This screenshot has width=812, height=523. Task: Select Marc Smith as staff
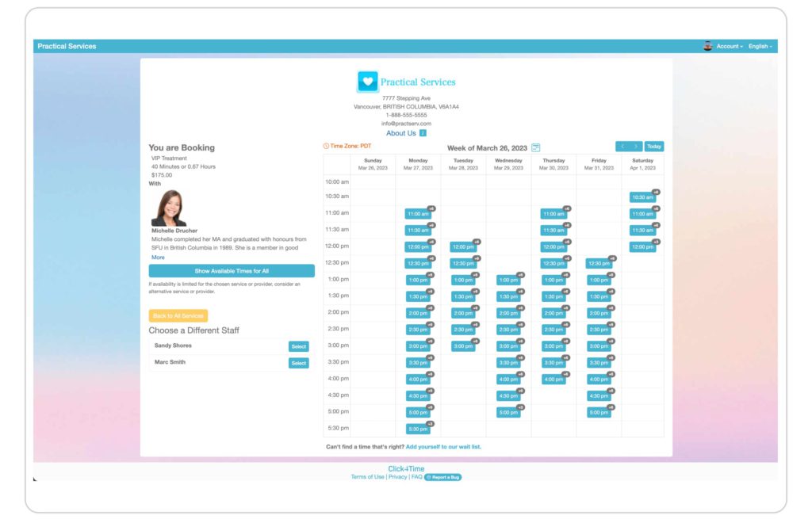tap(299, 363)
